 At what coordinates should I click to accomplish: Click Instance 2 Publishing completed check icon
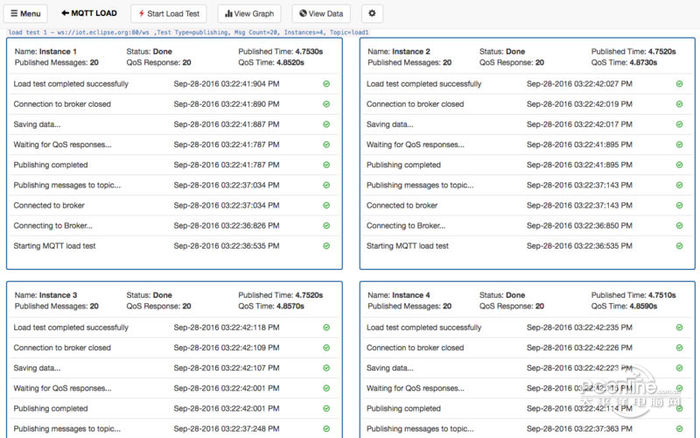pyautogui.click(x=679, y=165)
